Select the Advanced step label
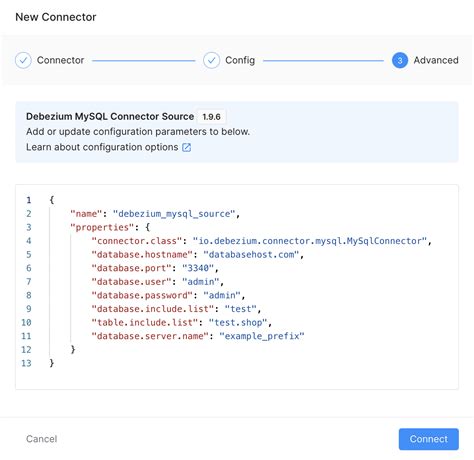This screenshot has width=474, height=460. (x=436, y=60)
